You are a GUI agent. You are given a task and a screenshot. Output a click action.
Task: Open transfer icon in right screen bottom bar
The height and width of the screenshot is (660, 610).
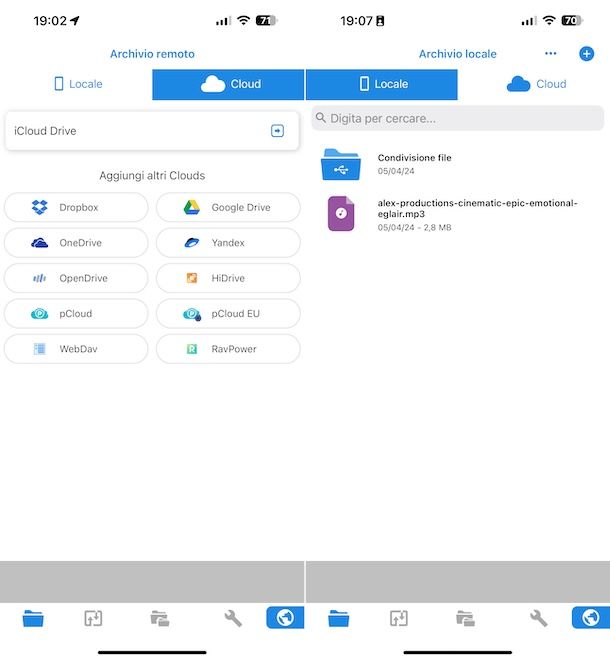(x=399, y=618)
